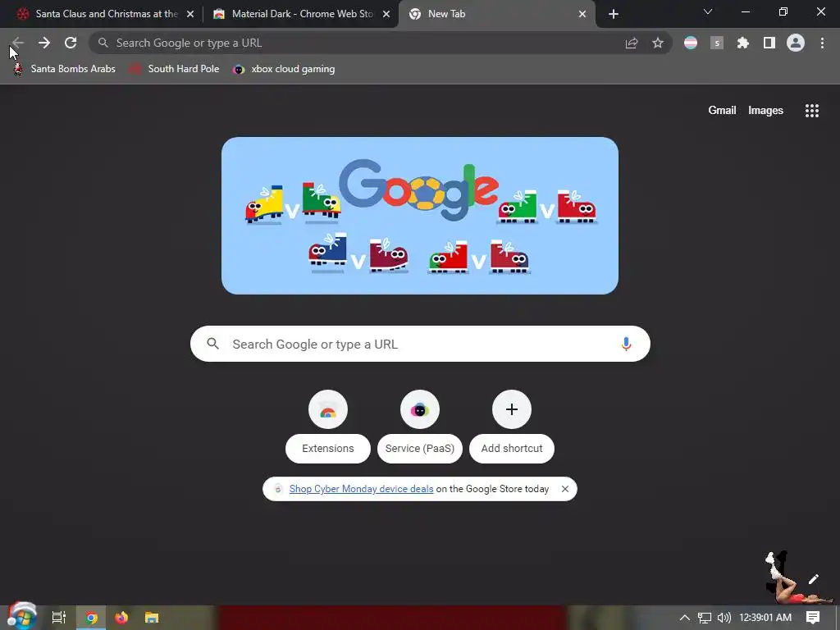This screenshot has height=630, width=840.
Task: Click the Customize Chrome pencil icon
Action: click(x=813, y=579)
